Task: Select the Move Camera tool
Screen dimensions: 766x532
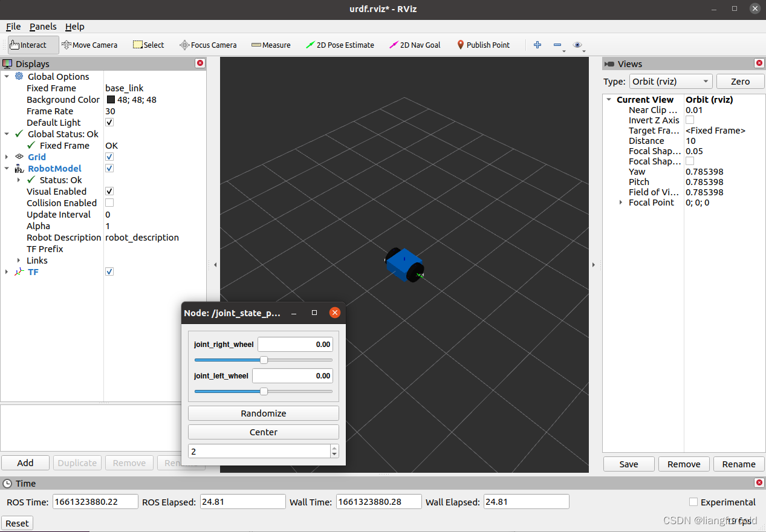Action: 89,45
